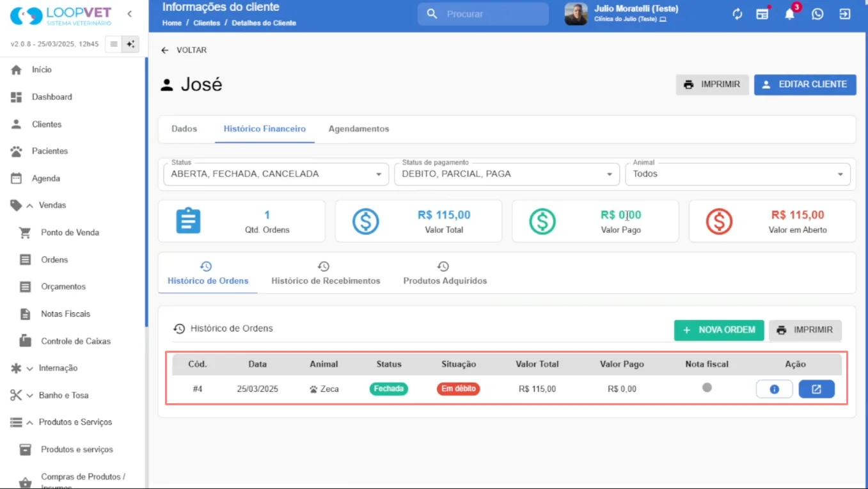This screenshot has width=868, height=489.
Task: Toggle the sidebar list-view menu icon
Action: pos(114,44)
